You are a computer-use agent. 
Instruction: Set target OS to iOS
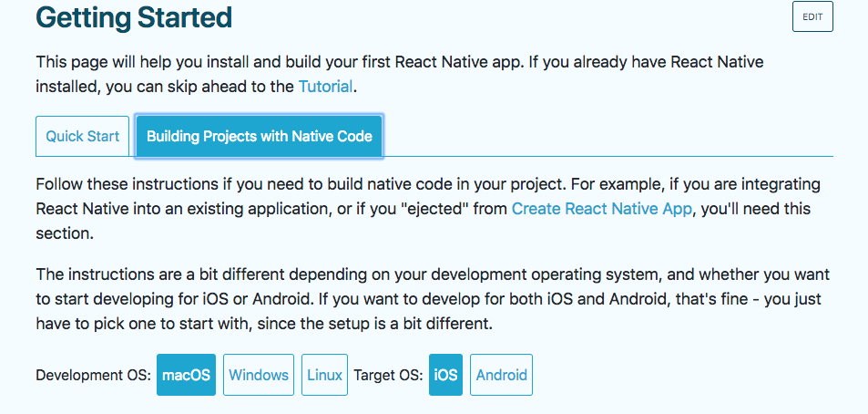click(445, 375)
